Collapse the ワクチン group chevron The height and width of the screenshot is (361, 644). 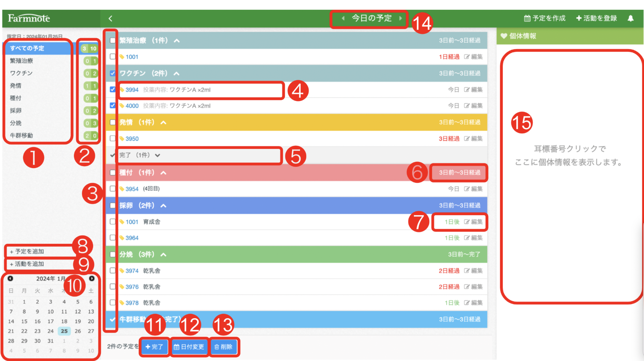[x=176, y=74]
